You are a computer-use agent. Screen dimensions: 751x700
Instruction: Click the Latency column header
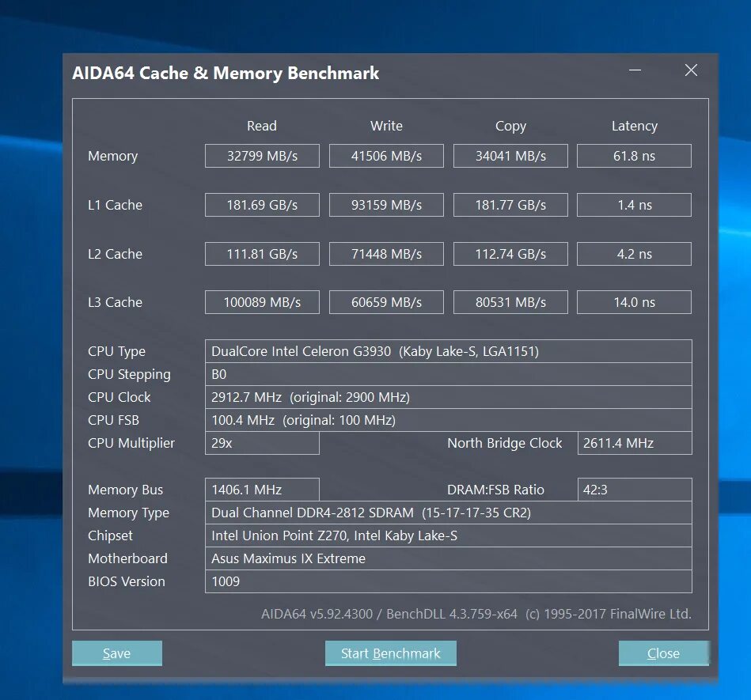tap(634, 126)
